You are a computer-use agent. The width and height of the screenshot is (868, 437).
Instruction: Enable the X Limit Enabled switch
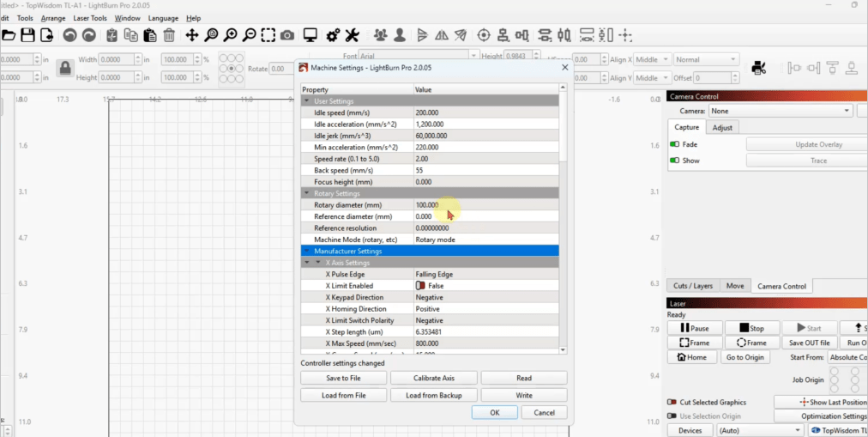tap(420, 286)
